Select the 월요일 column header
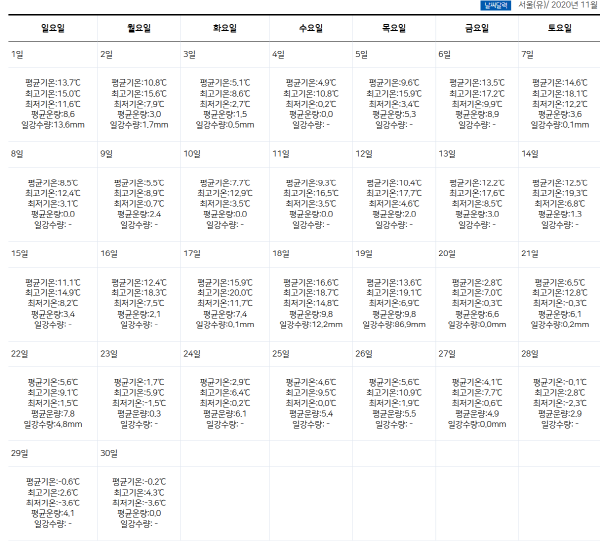The image size is (600, 541). click(136, 29)
